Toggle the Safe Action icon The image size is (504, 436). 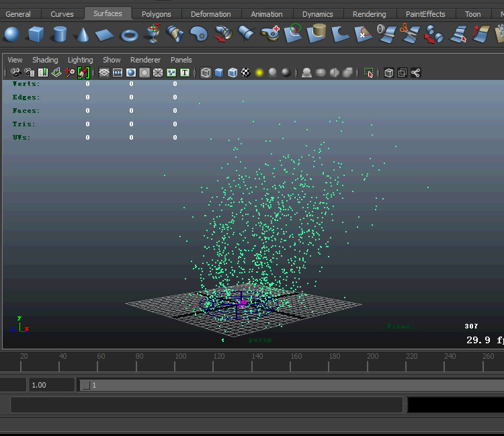[x=171, y=73]
